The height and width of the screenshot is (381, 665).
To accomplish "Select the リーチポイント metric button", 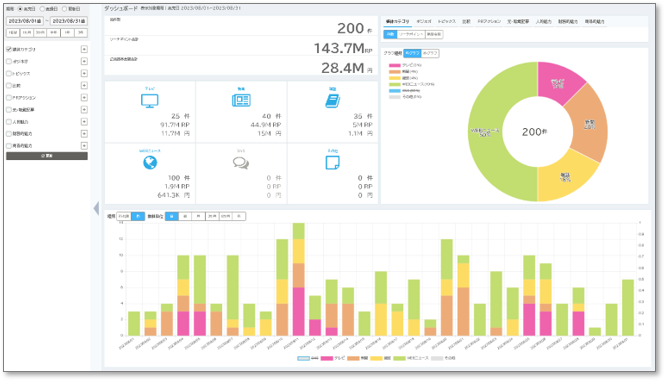I will coord(411,34).
